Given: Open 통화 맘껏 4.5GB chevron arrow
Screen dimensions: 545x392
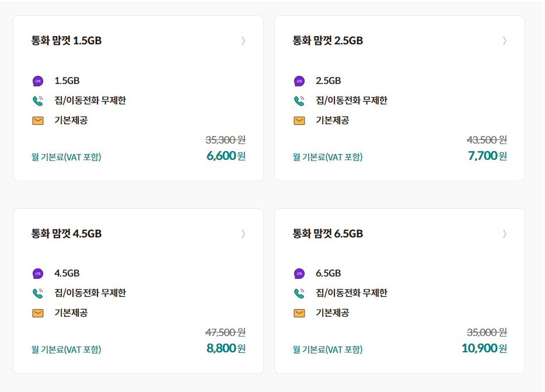Looking at the screenshot, I should click(x=243, y=234).
